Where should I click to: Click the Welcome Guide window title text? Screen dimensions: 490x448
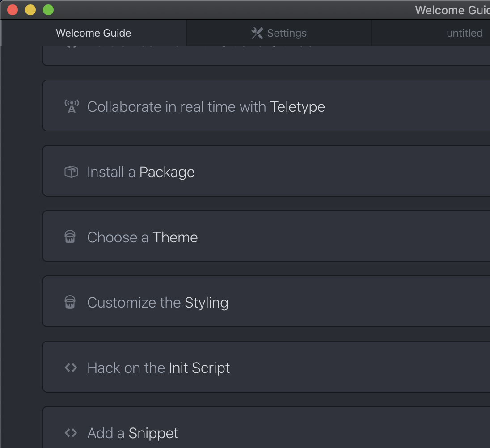click(452, 10)
